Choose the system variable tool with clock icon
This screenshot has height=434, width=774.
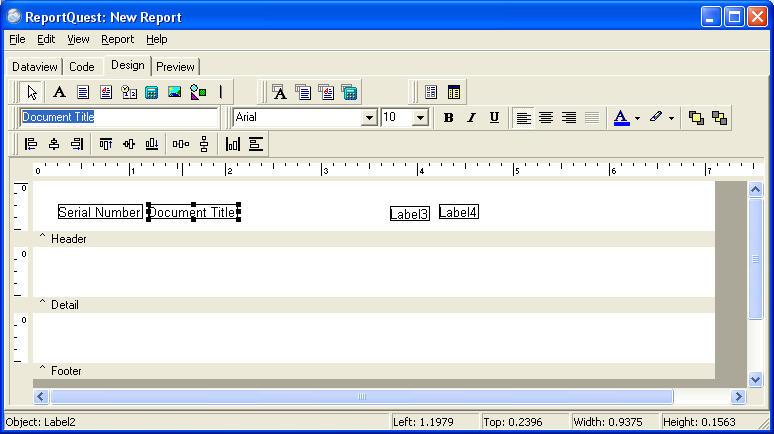[x=129, y=92]
